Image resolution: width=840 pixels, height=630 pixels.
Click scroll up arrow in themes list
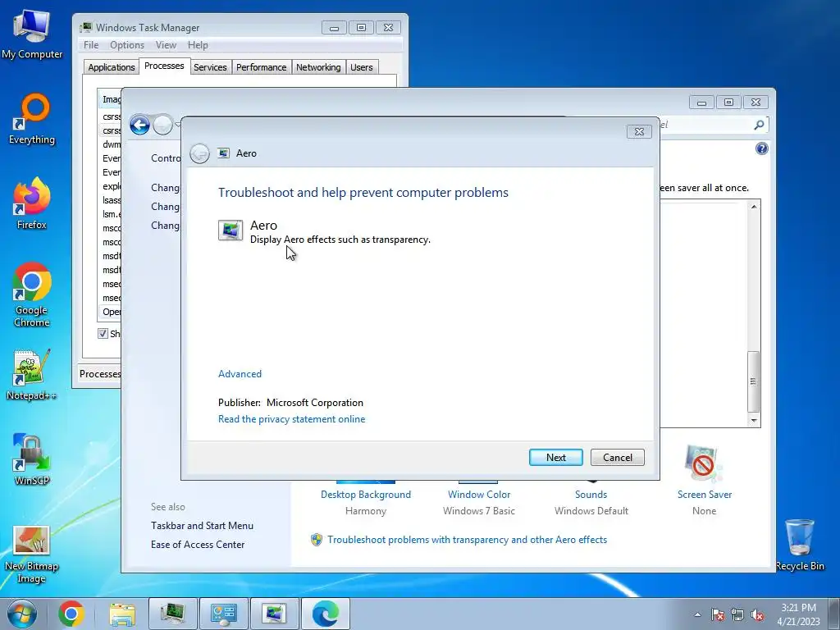tap(754, 207)
